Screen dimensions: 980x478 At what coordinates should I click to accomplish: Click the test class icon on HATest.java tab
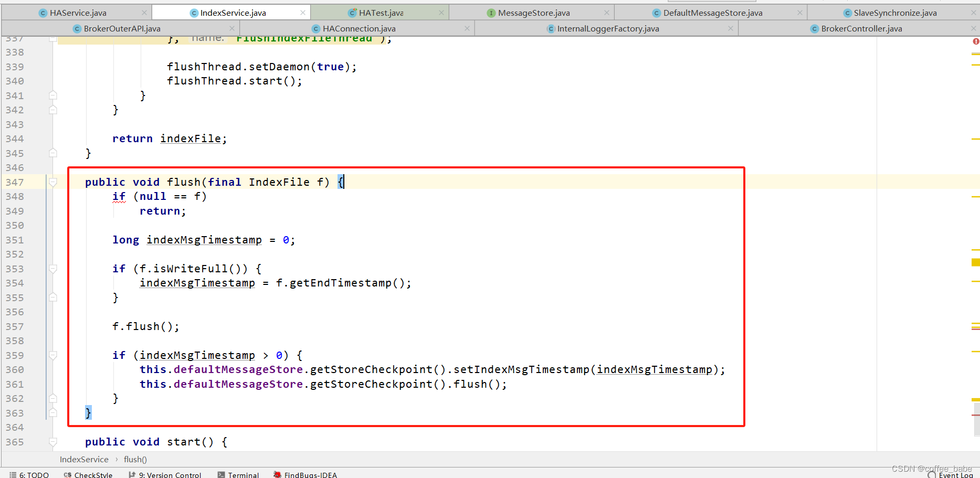click(x=352, y=13)
